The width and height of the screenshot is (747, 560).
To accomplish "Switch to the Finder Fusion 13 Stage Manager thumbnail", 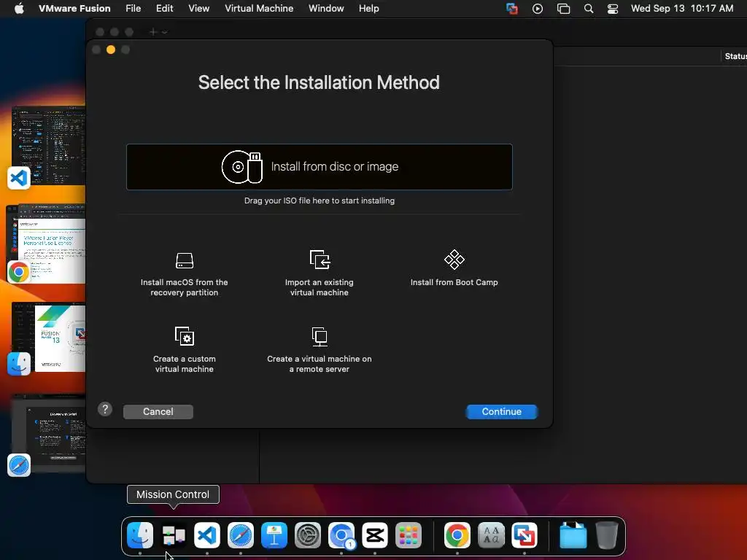I will click(49, 337).
